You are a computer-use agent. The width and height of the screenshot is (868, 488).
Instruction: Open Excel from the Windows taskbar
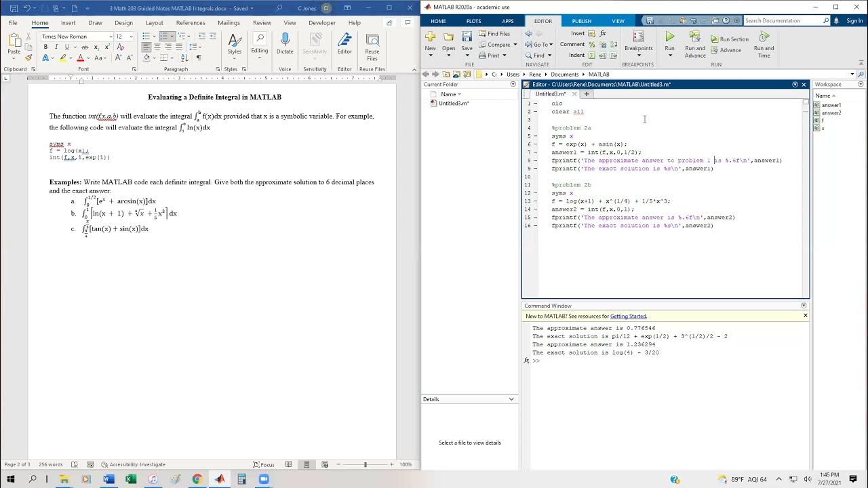click(x=131, y=479)
